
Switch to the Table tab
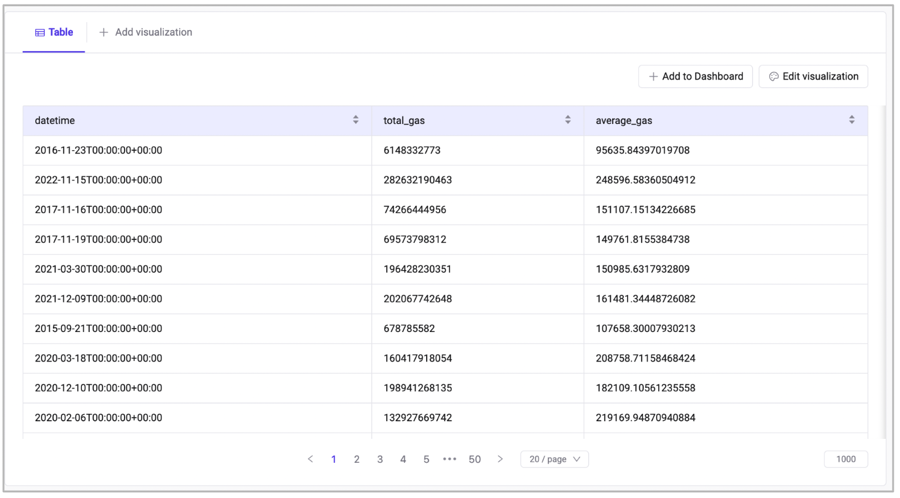pos(54,32)
